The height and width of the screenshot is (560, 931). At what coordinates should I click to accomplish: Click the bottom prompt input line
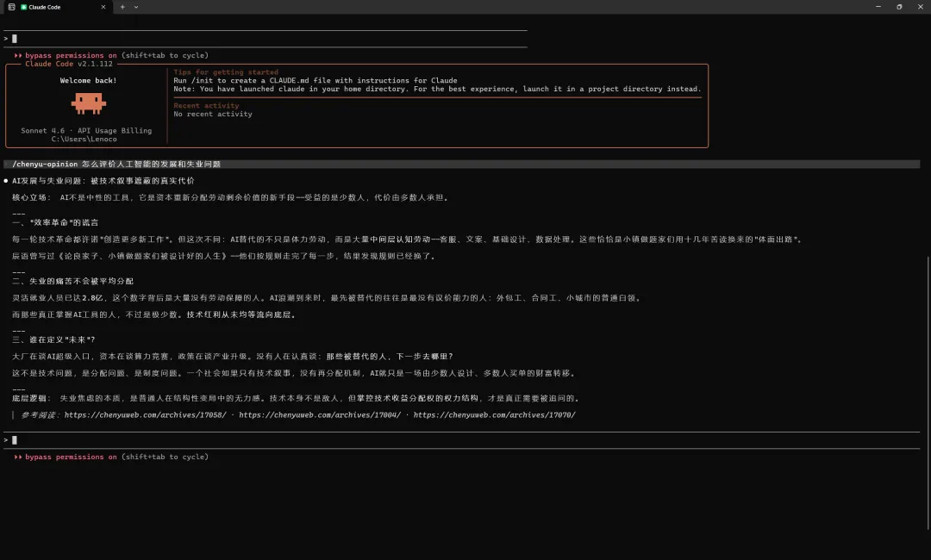259,440
